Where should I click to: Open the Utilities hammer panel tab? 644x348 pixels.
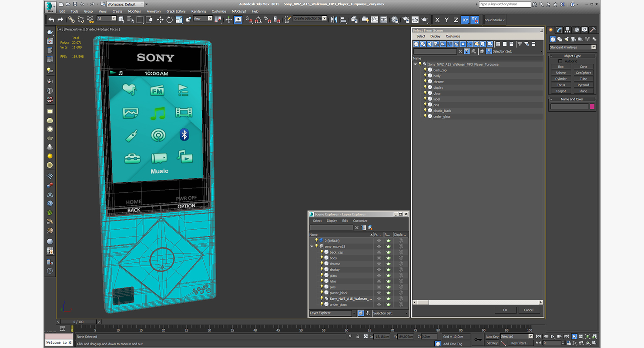tap(593, 30)
